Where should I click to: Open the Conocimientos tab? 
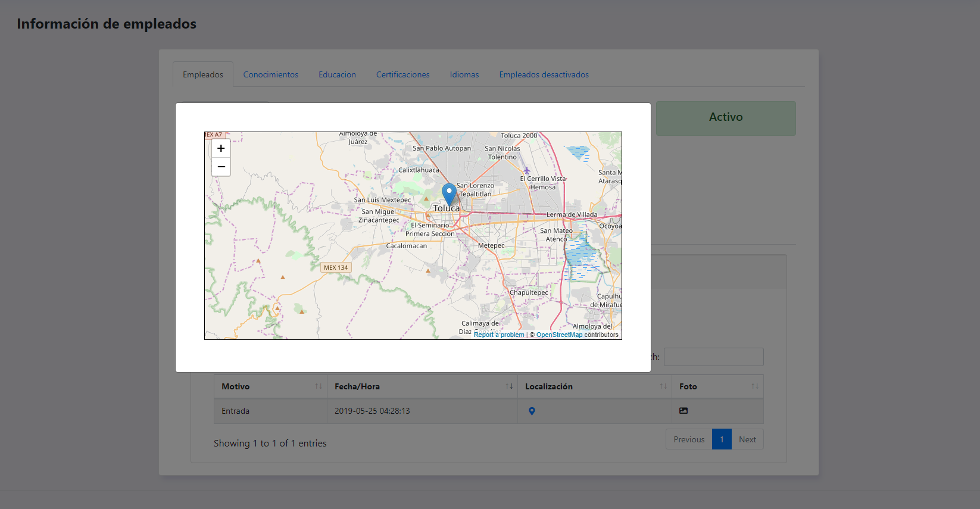tap(271, 74)
